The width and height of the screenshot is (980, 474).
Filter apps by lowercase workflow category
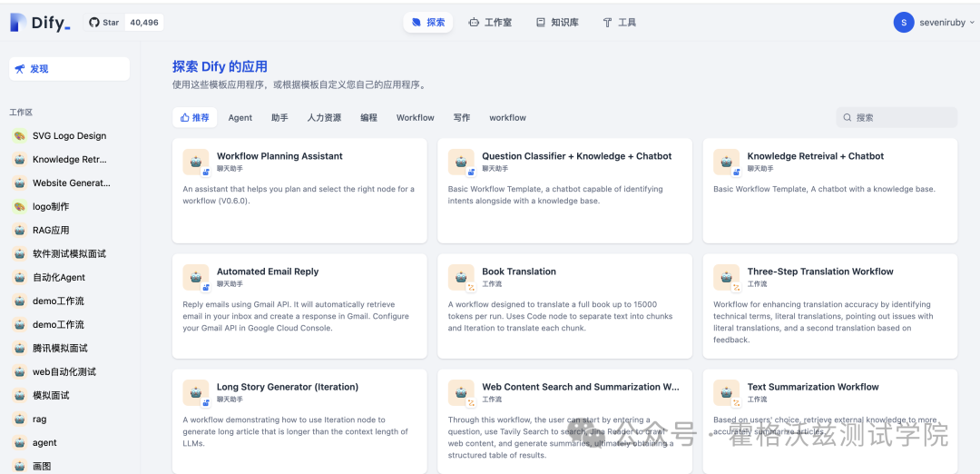tap(507, 117)
